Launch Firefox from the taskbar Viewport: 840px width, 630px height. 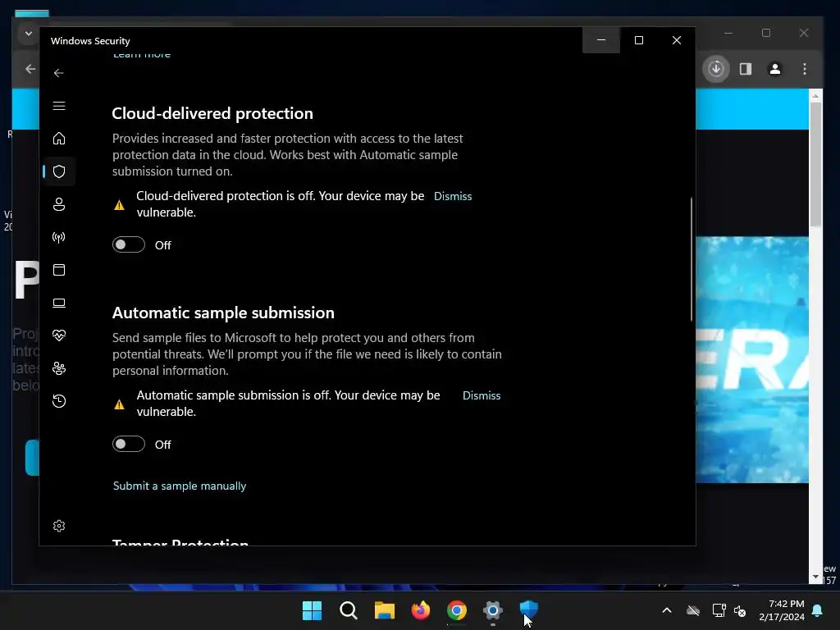click(421, 610)
